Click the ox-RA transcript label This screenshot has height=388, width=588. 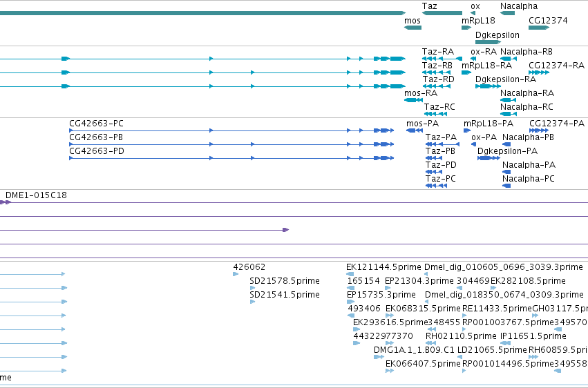[484, 52]
